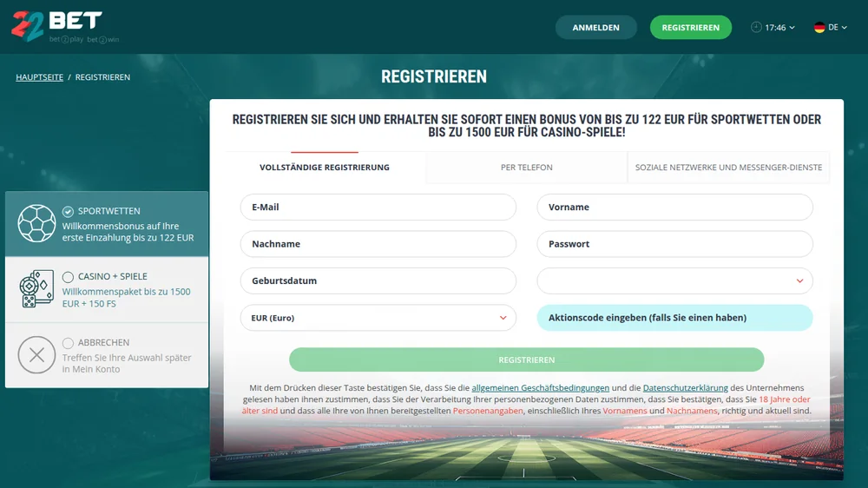Open the DE language dropdown
The height and width of the screenshot is (488, 868).
831,27
